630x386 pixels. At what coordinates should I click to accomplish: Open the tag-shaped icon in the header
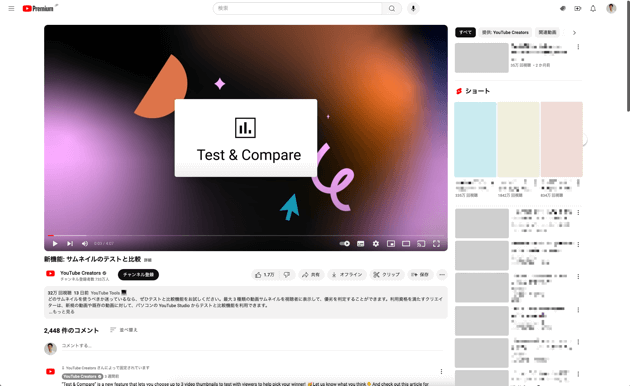pos(562,8)
